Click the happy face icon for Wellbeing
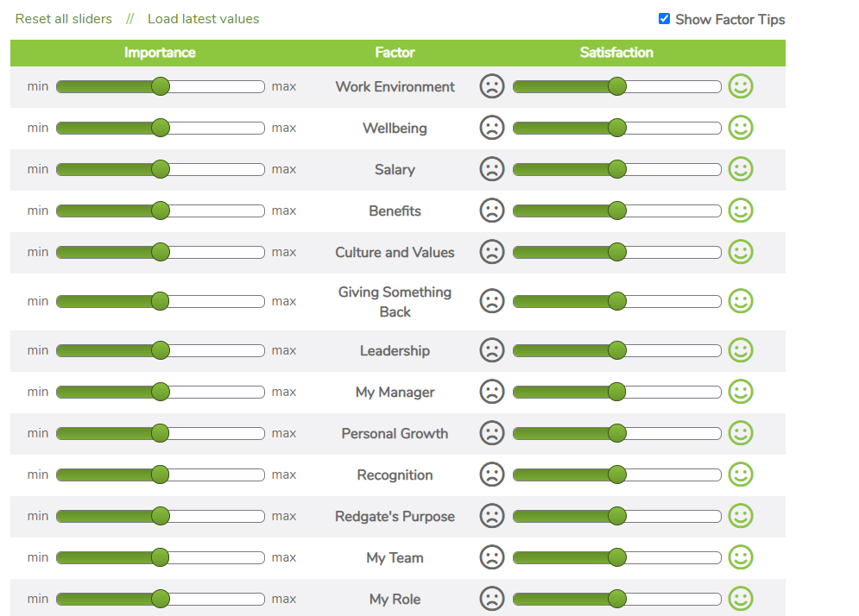Screen dimensions: 859x616 tap(740, 128)
